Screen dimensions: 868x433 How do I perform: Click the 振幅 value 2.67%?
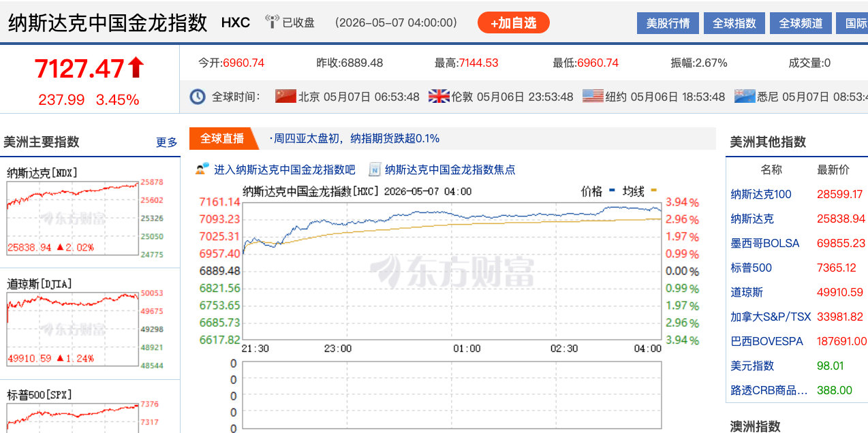[x=711, y=63]
